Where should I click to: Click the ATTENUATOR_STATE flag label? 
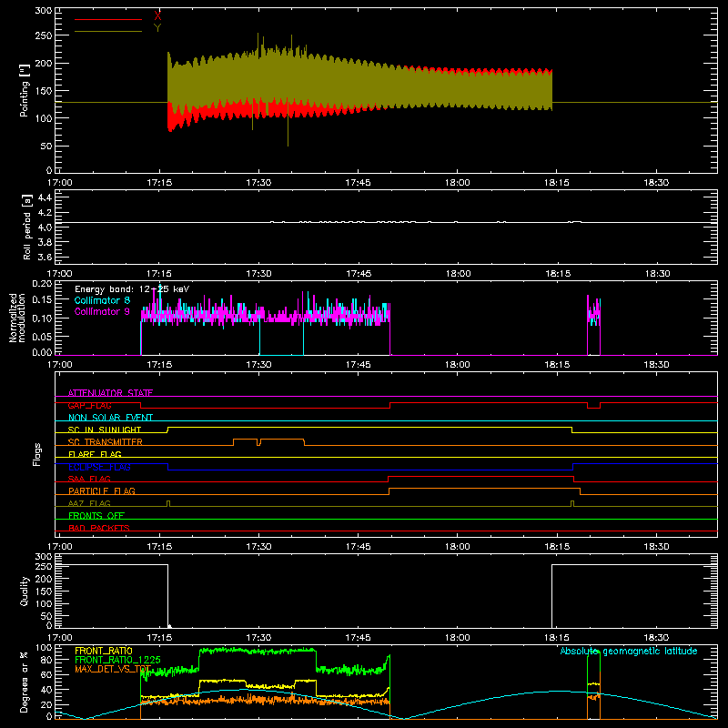pyautogui.click(x=110, y=393)
